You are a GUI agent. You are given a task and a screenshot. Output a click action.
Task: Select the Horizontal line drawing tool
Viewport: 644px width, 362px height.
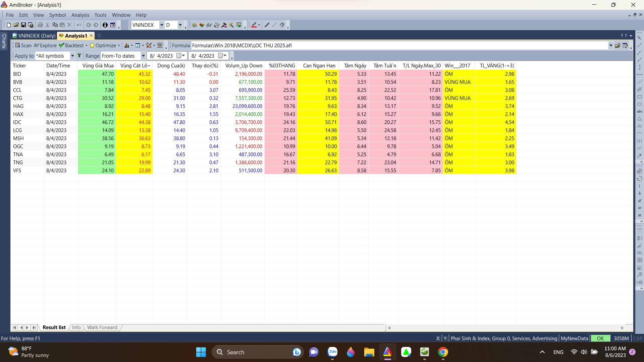coord(640,74)
